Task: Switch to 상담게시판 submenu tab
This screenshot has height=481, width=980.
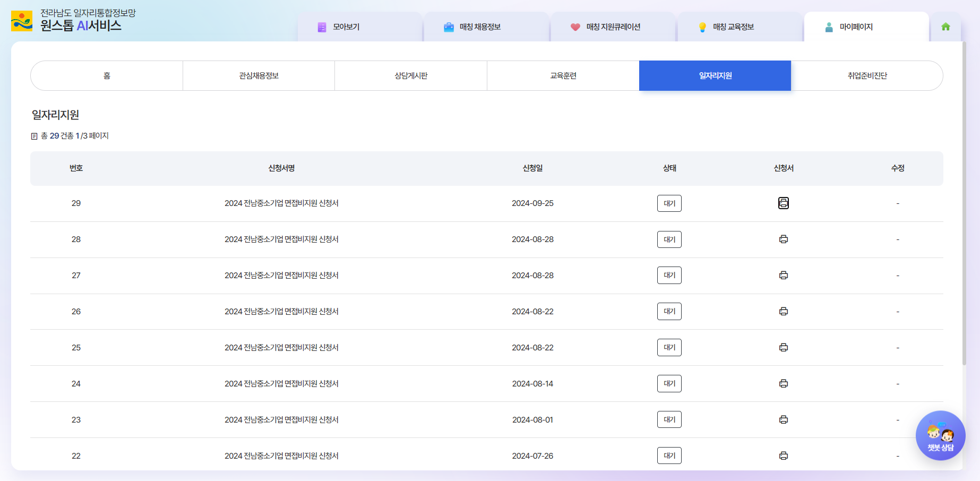Action: [x=411, y=76]
